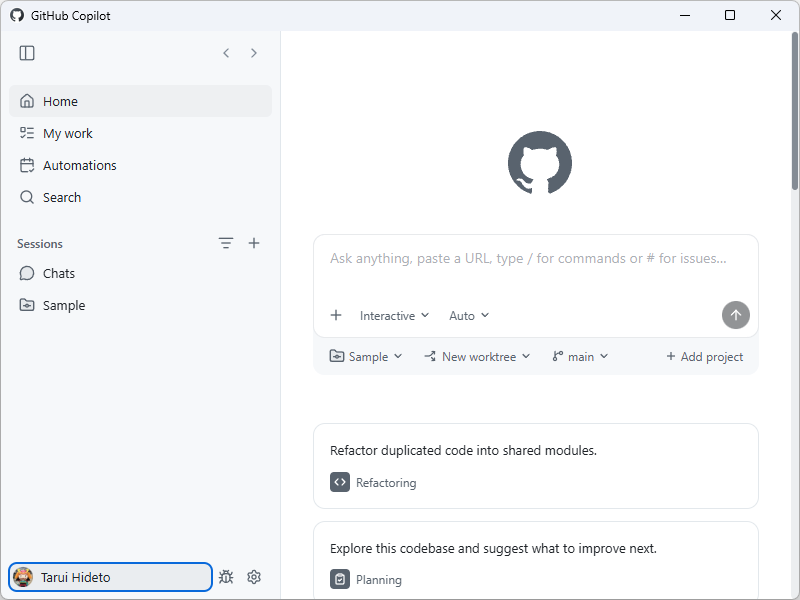The width and height of the screenshot is (800, 600).
Task: Click the Search magnifier icon
Action: pos(27,197)
